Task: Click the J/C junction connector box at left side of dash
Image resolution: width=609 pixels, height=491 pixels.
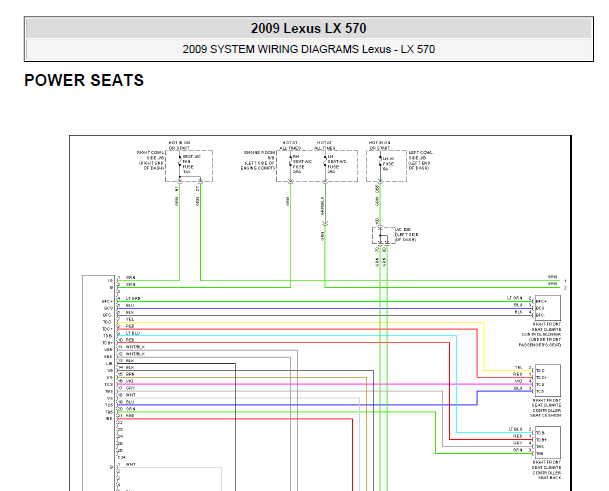Action: click(x=384, y=235)
